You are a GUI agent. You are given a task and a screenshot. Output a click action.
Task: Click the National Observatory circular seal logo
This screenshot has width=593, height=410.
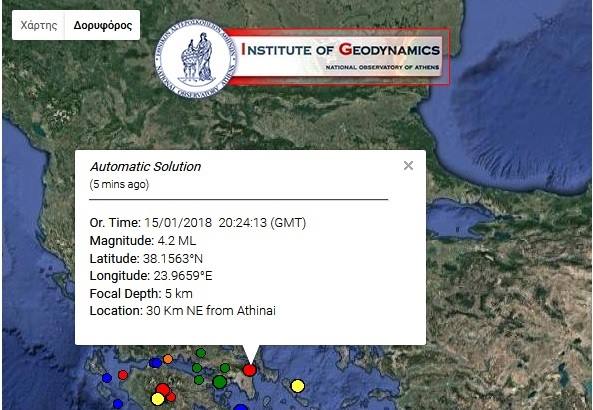[196, 59]
